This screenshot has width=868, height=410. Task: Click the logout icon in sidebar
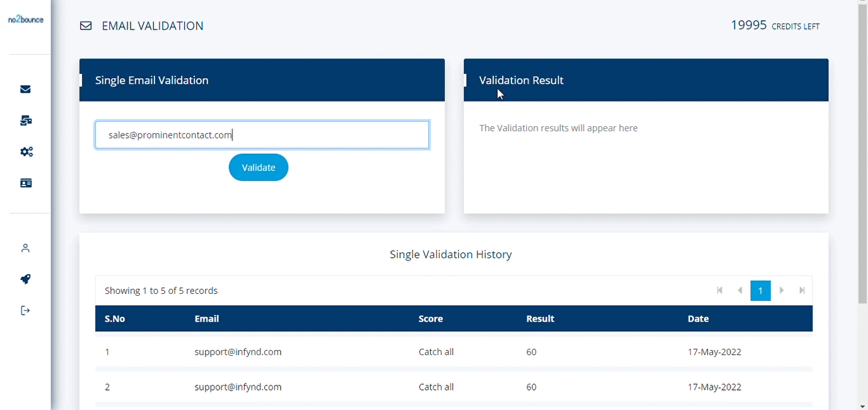click(26, 310)
